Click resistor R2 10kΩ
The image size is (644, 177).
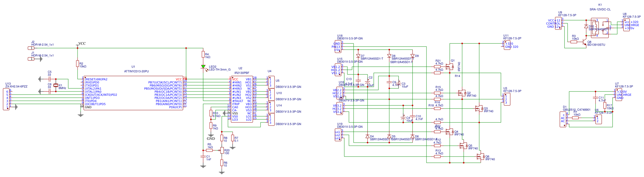tap(78, 64)
